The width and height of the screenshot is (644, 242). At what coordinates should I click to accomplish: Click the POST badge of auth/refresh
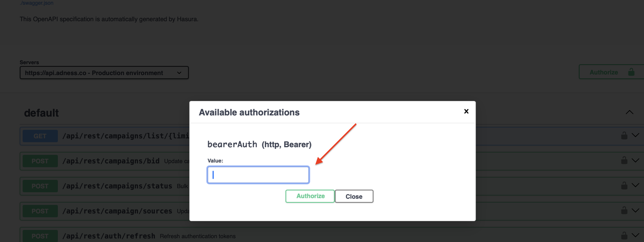pos(40,236)
